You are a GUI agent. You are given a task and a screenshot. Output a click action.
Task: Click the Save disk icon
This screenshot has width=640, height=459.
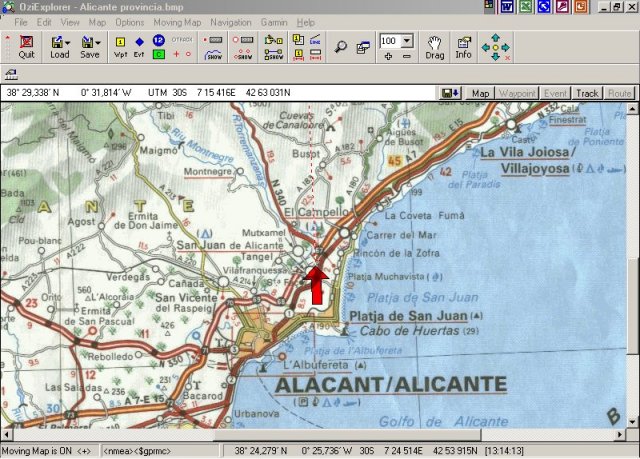point(86,47)
